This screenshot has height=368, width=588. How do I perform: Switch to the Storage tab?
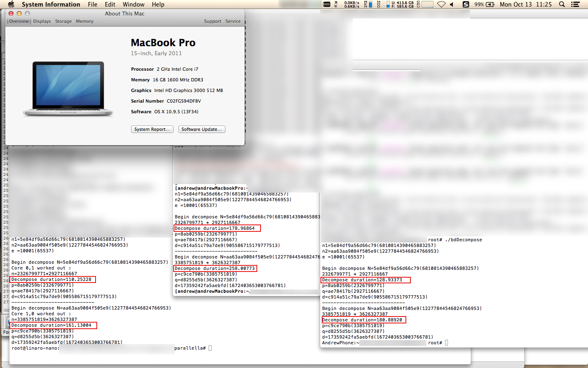point(63,21)
